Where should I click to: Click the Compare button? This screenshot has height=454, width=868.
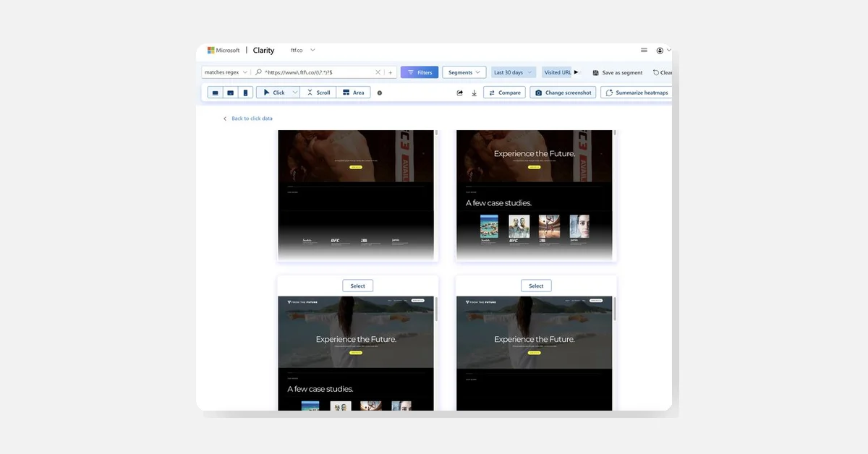[504, 93]
